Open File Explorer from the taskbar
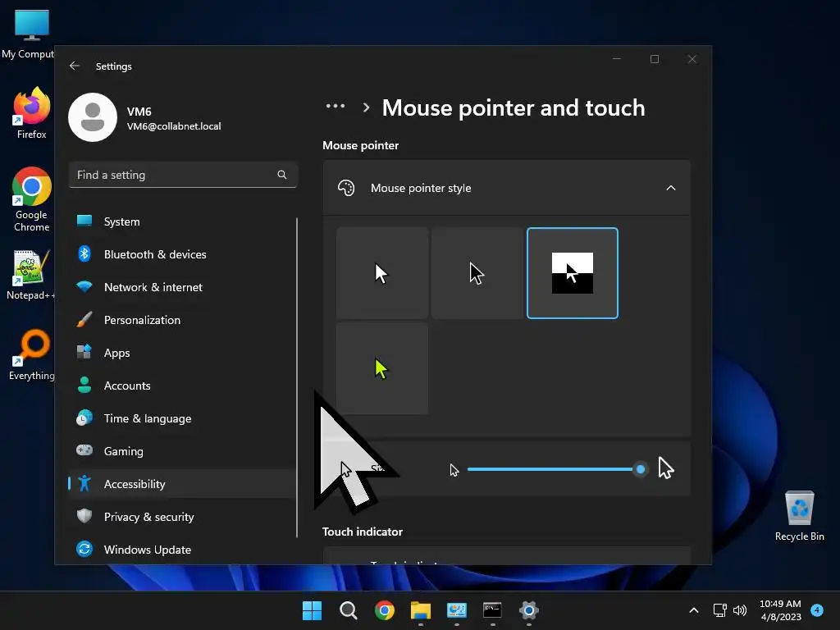840x630 pixels. tap(421, 610)
